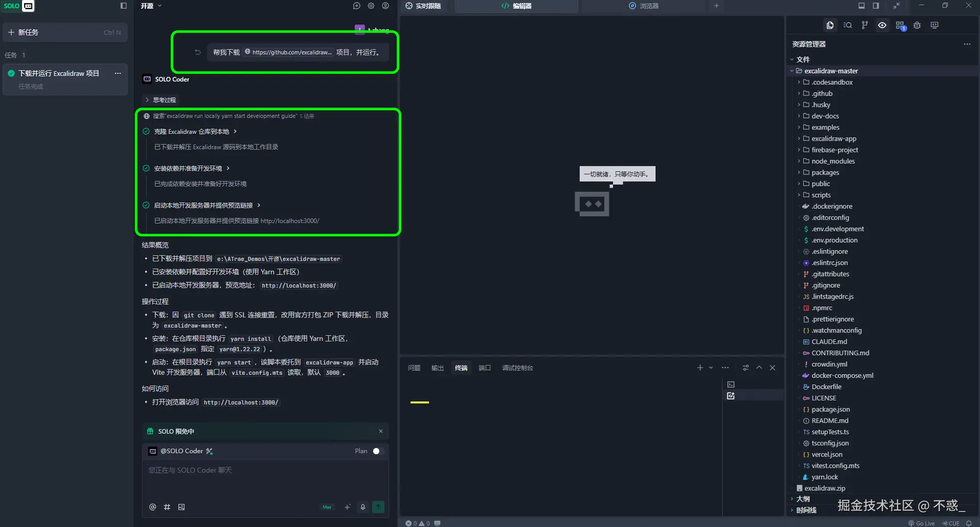Click the eye preview icon in right panel
The width and height of the screenshot is (980, 527).
(882, 25)
